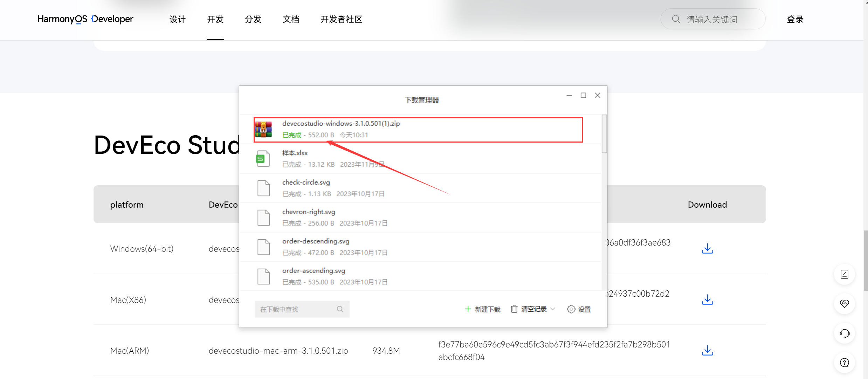The height and width of the screenshot is (379, 868).
Task: Close the 下载管理器 window
Action: point(598,95)
